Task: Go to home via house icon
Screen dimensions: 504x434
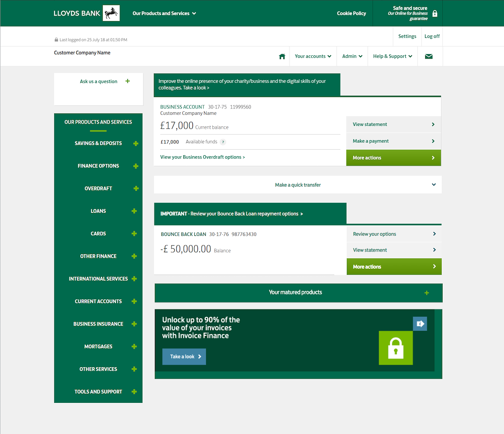Action: [x=282, y=56]
